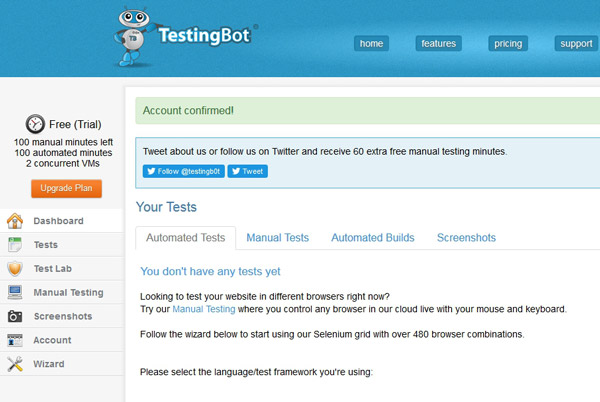Viewport: 600px width, 402px height.
Task: Click the 100 manual minutes left text
Action: point(63,142)
